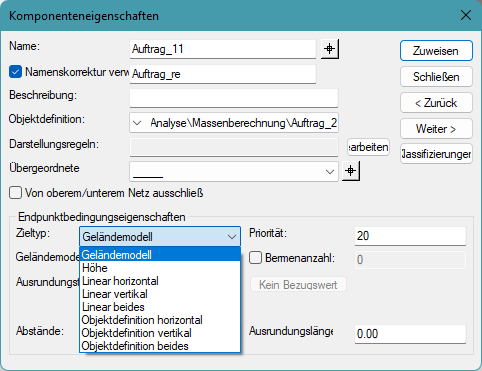Expand the Objektdefinition dropdown arrow
The width and height of the screenshot is (482, 371).
click(137, 123)
